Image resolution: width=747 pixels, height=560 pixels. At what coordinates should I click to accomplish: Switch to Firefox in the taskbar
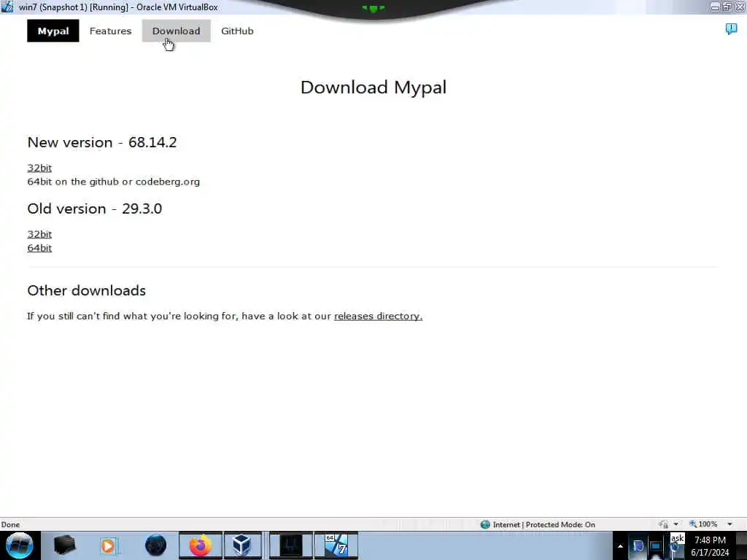tap(201, 545)
